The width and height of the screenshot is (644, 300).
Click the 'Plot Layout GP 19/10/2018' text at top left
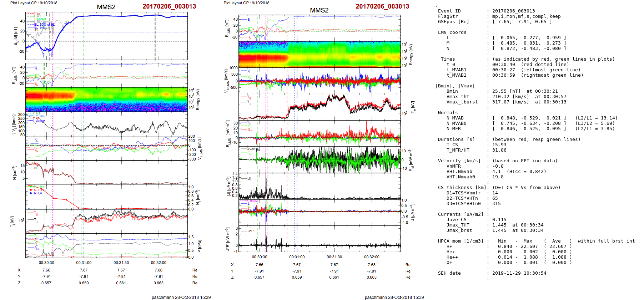click(x=34, y=3)
